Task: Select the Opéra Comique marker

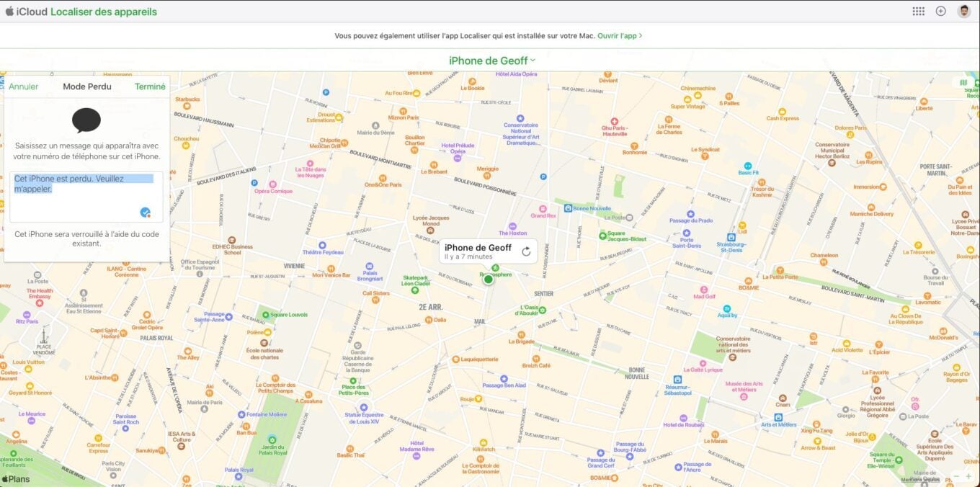Action: pos(273,184)
